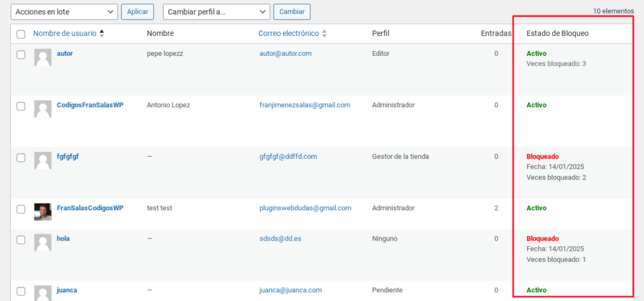Click the Entradas column header
Screen dimensions: 644x301
coord(496,33)
